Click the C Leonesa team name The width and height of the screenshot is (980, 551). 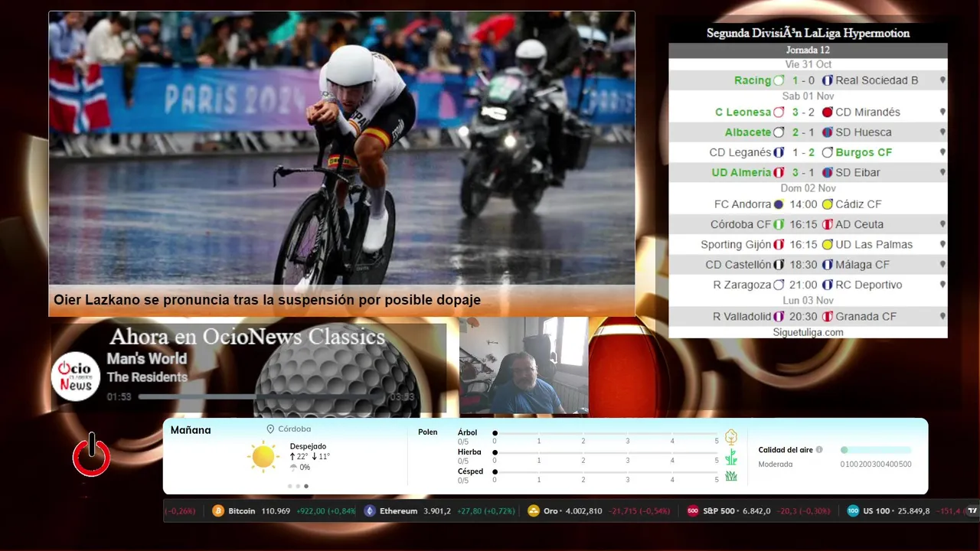[743, 112]
